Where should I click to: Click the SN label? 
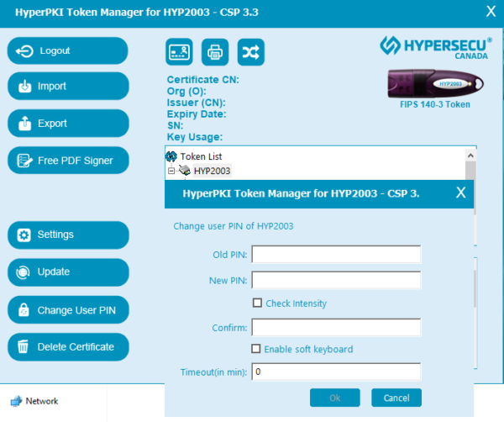click(176, 125)
